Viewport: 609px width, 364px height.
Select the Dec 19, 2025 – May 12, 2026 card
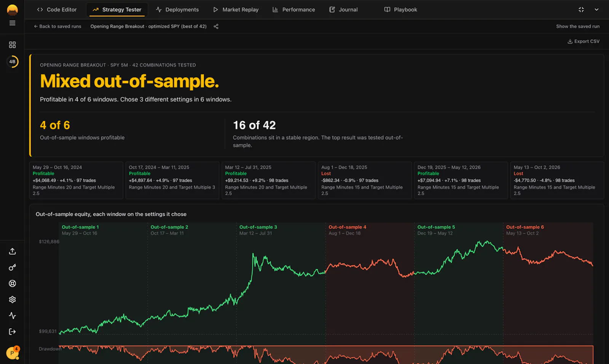(x=461, y=180)
